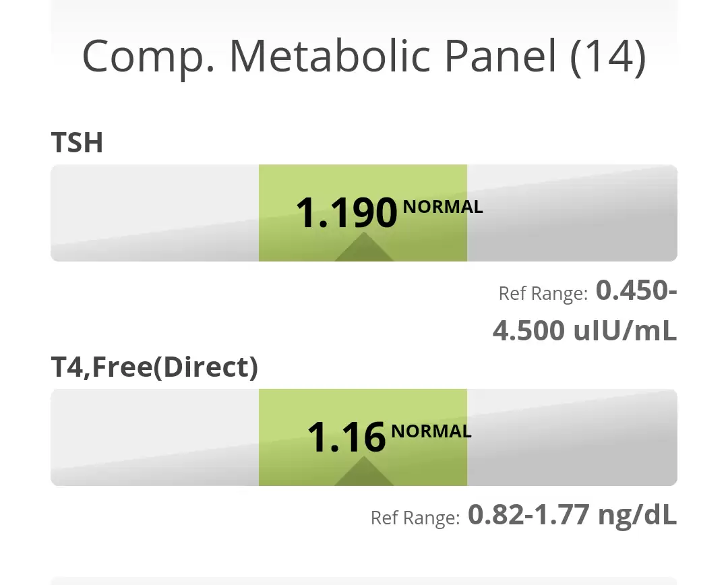This screenshot has height=585, width=728.
Task: Click the NORMAL status beside 1.190
Action: tap(443, 208)
